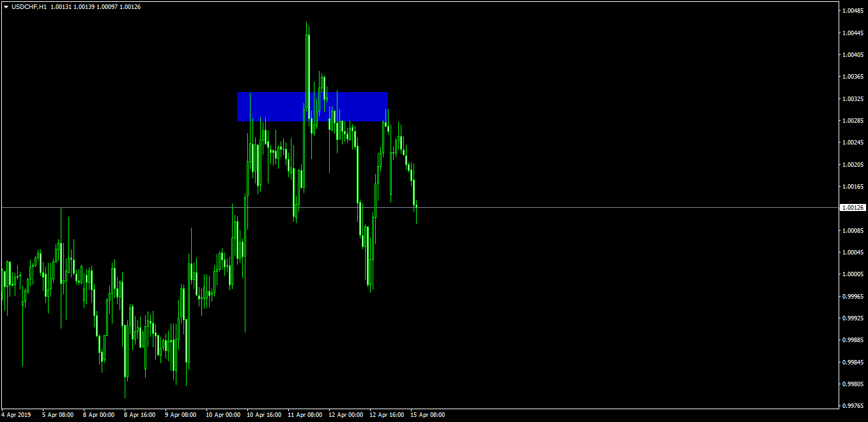The image size is (868, 422).
Task: Click price axis label 1.00165
Action: [853, 187]
